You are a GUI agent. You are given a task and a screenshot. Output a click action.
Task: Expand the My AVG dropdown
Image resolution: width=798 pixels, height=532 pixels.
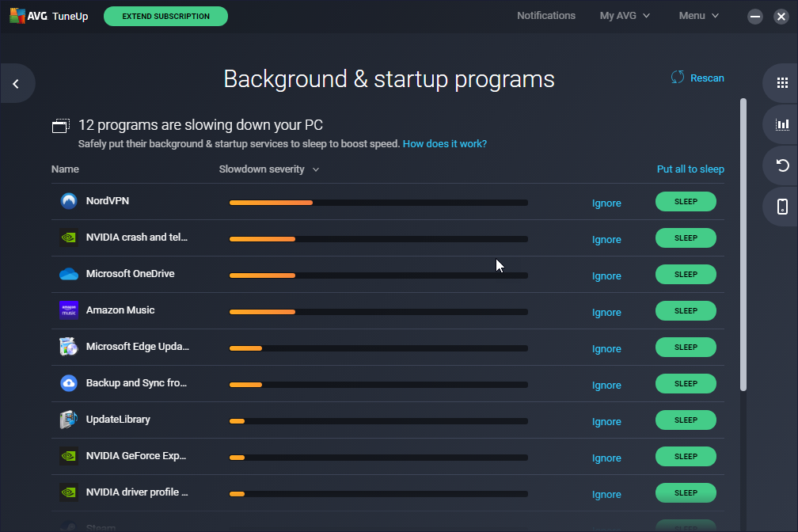pyautogui.click(x=625, y=15)
